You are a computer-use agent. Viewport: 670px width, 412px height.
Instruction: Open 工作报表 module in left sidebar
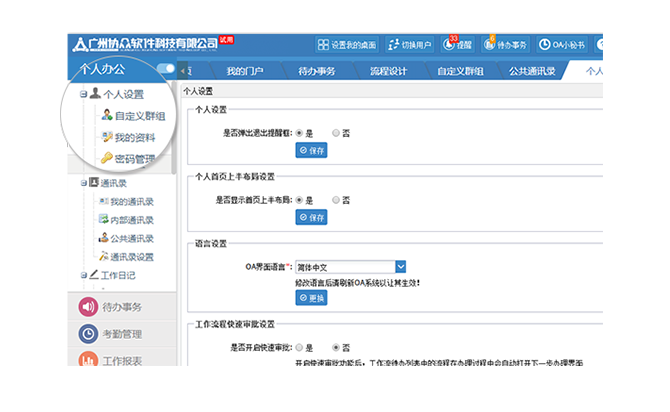(x=120, y=360)
